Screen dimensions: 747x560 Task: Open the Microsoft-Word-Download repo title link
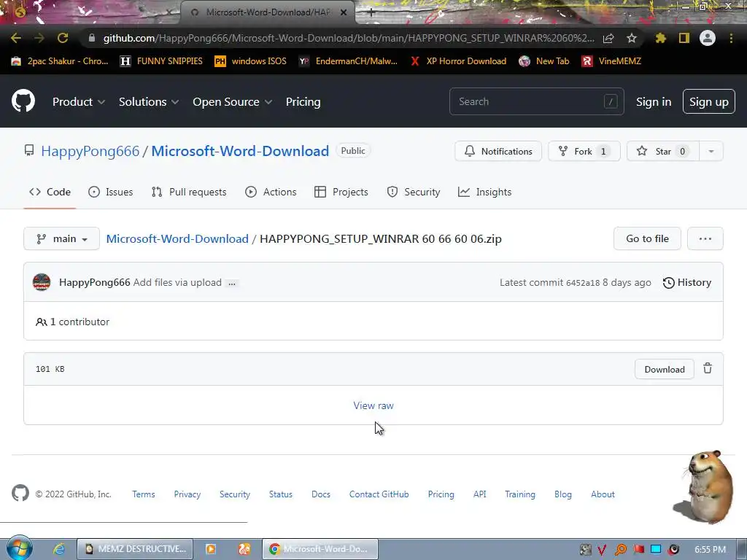(240, 152)
